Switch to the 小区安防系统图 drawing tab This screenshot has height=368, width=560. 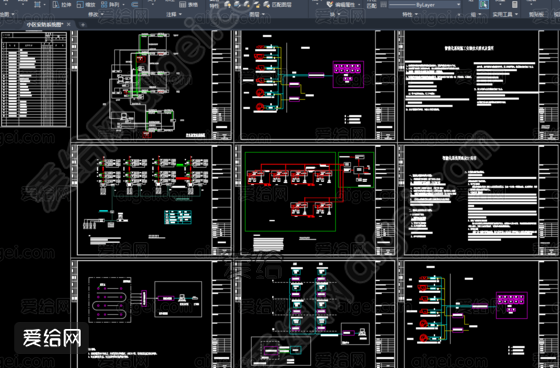coord(45,24)
